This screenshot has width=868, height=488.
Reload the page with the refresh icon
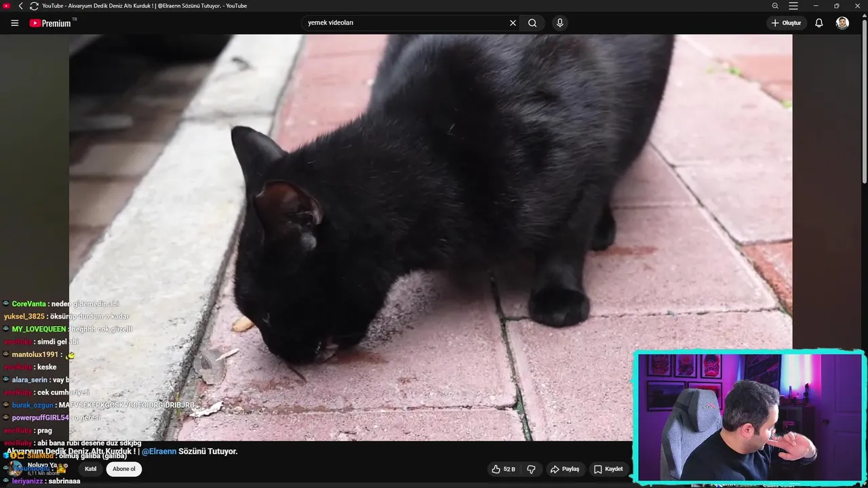[x=34, y=6]
